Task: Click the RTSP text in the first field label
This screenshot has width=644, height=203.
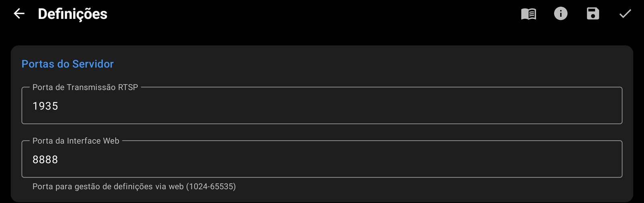Action: coord(128,87)
